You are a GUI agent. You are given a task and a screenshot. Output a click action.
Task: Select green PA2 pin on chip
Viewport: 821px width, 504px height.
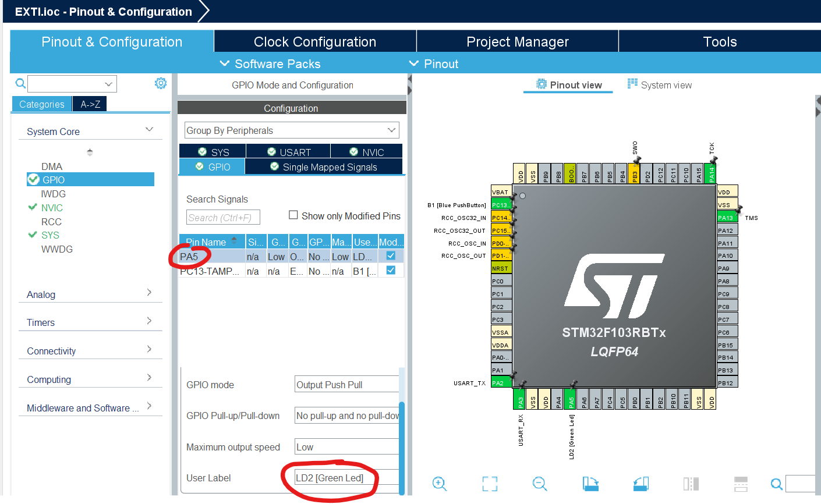[501, 383]
